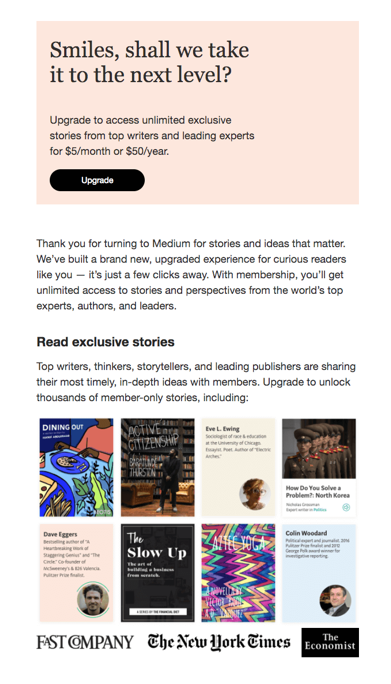This screenshot has width=391, height=684.
Task: Click Eve L. Ewing's round profile photo
Action: [x=254, y=494]
